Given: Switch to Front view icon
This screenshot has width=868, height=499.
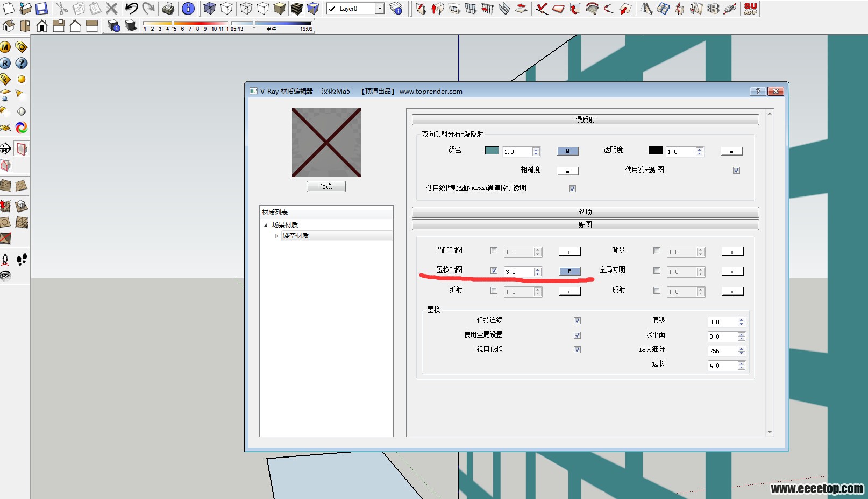Looking at the screenshot, I should 42,25.
